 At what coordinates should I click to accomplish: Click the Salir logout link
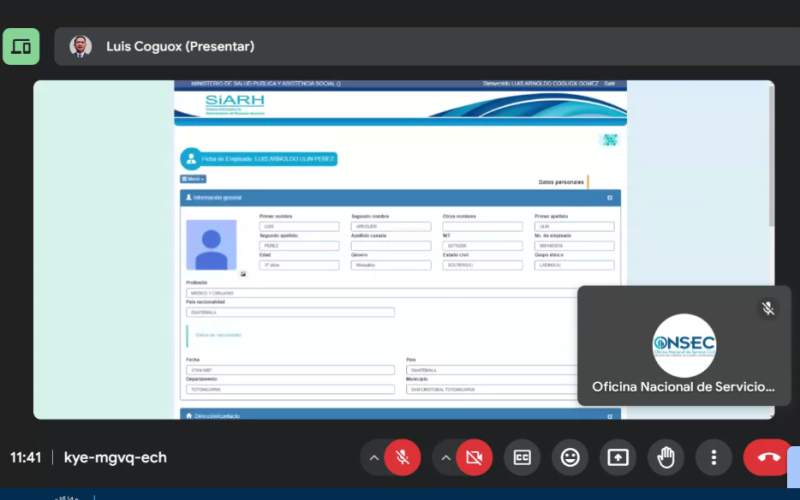click(609, 84)
